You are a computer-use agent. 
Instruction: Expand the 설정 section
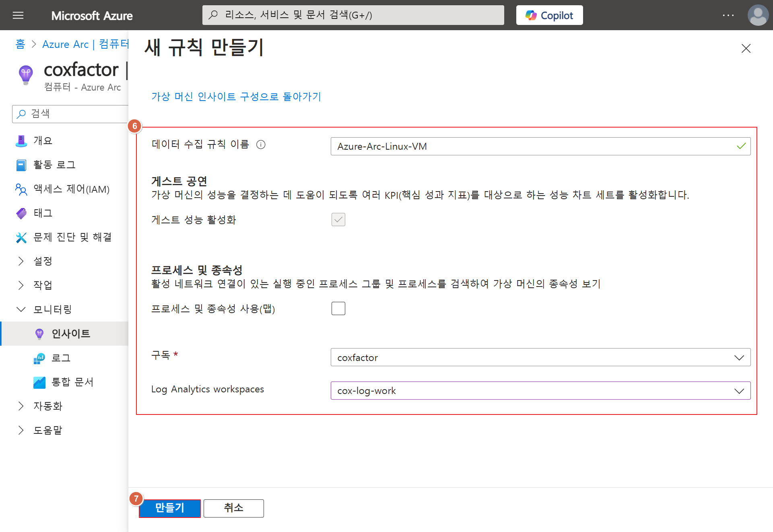pyautogui.click(x=43, y=262)
